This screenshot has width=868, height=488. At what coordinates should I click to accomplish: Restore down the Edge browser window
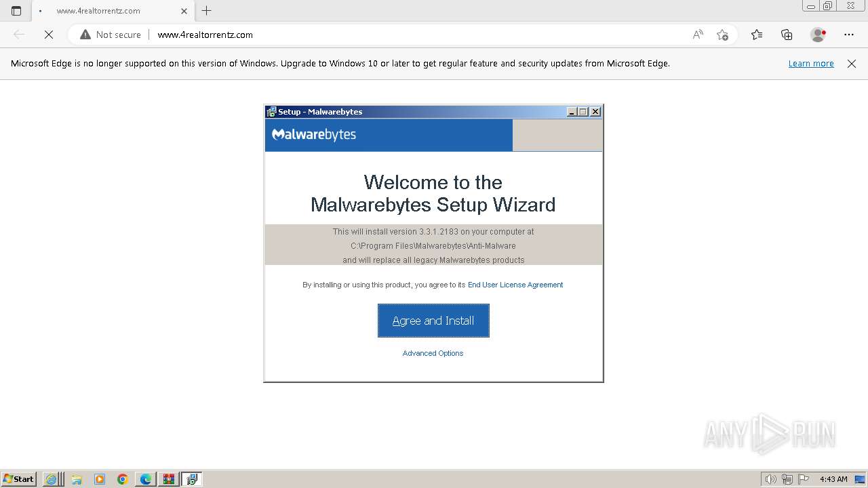(x=828, y=6)
